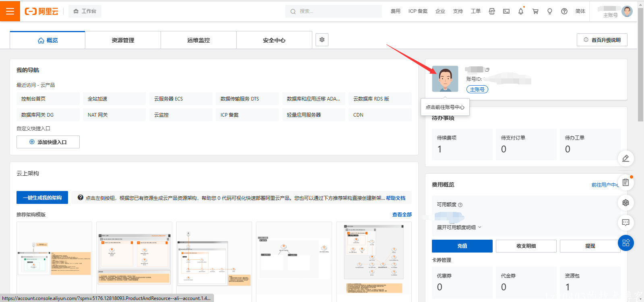Switch to 资源管理 tab
644x302 pixels.
[123, 40]
